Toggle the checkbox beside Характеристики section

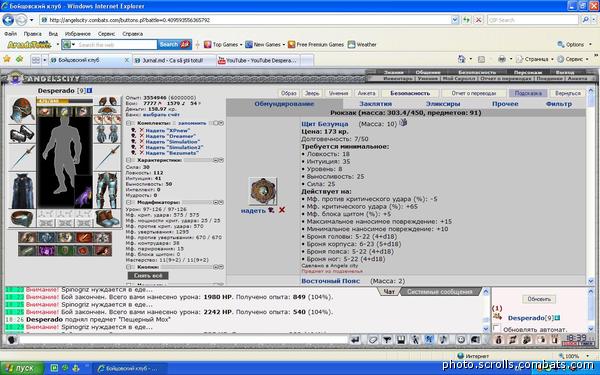(x=129, y=160)
